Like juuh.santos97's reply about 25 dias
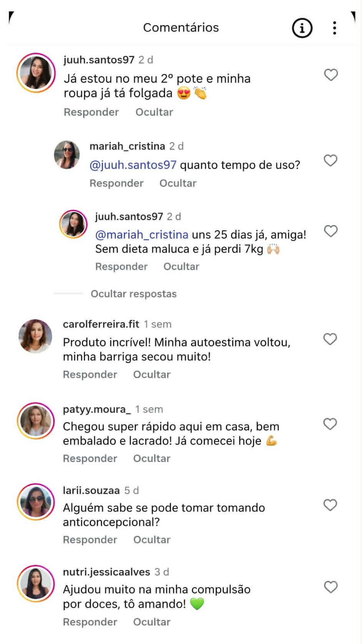 pyautogui.click(x=331, y=231)
